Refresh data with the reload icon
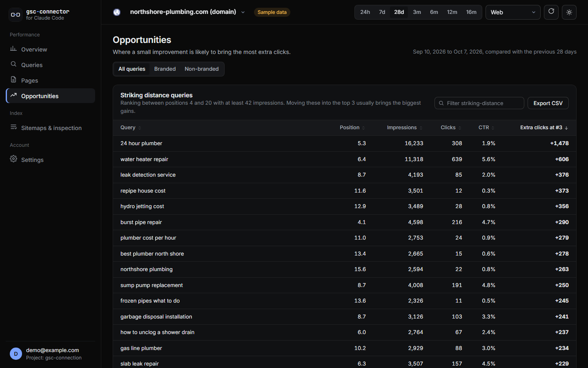 pos(551,12)
